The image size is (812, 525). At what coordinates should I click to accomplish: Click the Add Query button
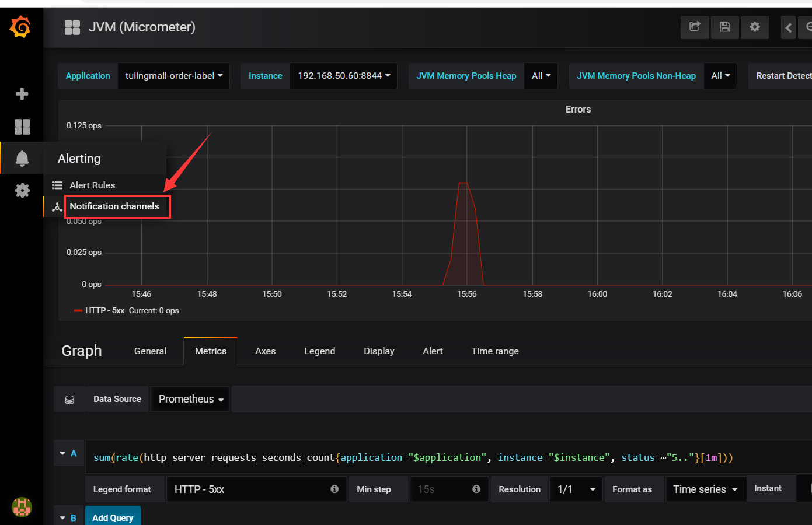point(113,517)
